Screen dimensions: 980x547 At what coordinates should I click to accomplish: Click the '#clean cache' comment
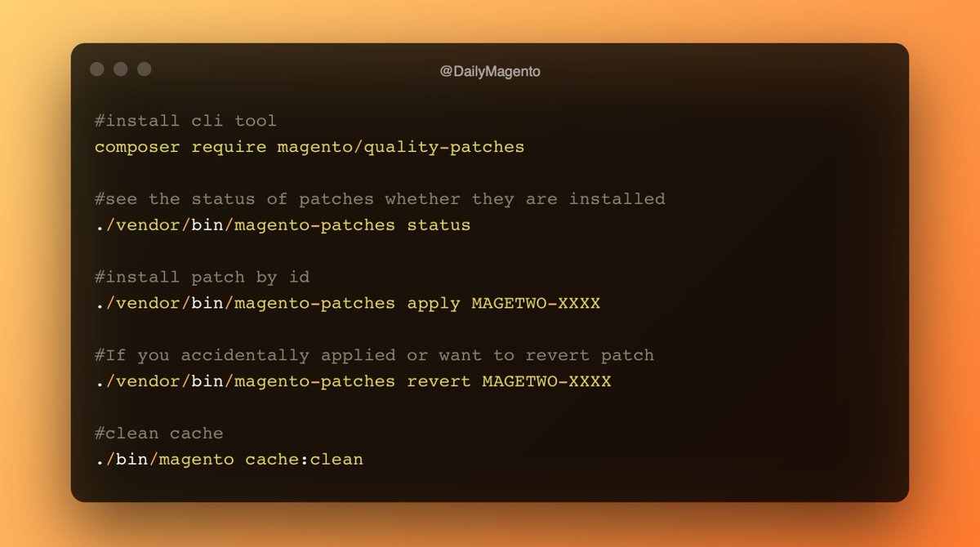158,434
